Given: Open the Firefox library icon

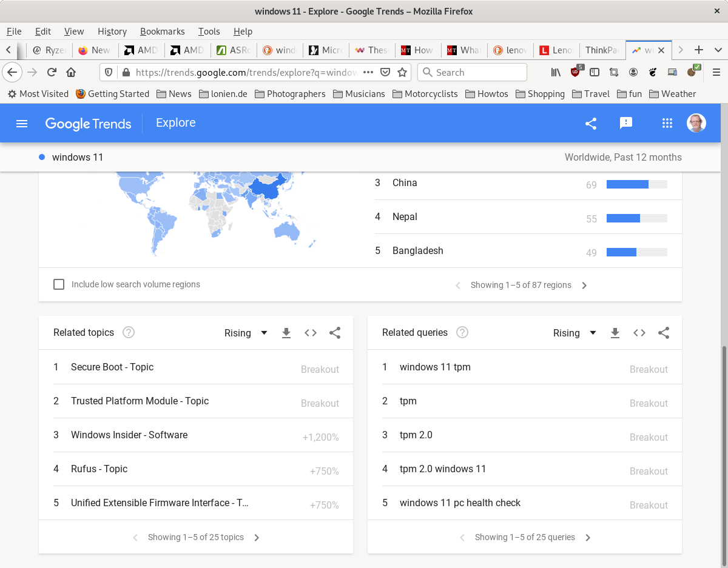Looking at the screenshot, I should (556, 72).
